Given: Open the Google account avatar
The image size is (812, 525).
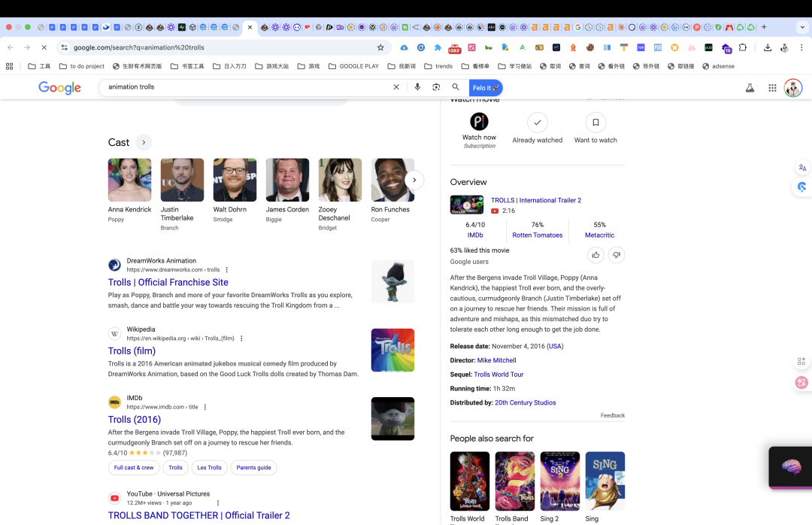Looking at the screenshot, I should (793, 87).
